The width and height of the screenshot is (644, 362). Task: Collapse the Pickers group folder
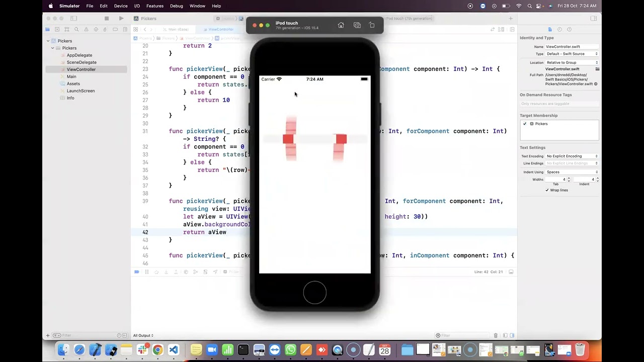tap(53, 48)
